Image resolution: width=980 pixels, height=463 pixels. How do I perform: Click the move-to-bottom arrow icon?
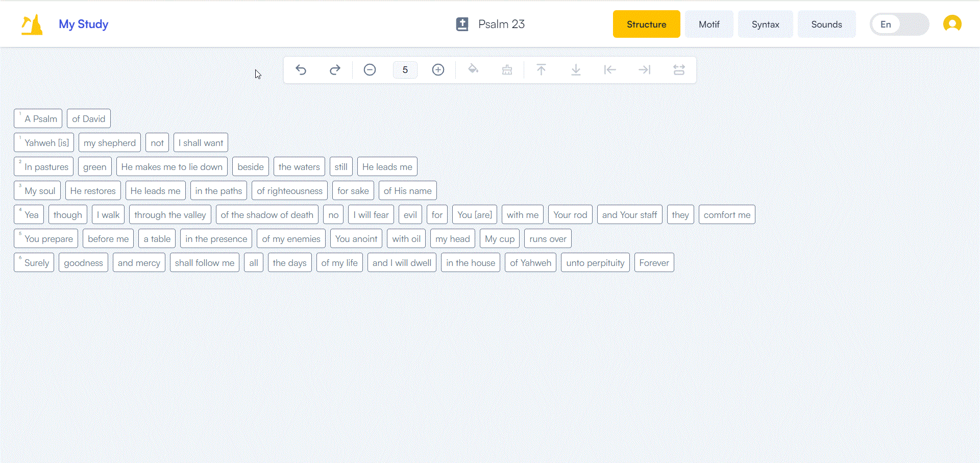(576, 70)
